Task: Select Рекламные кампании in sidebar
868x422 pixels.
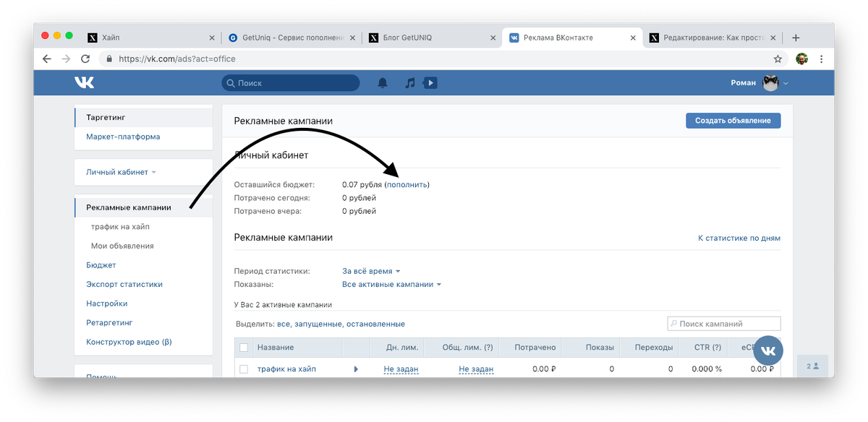Action: [143, 207]
